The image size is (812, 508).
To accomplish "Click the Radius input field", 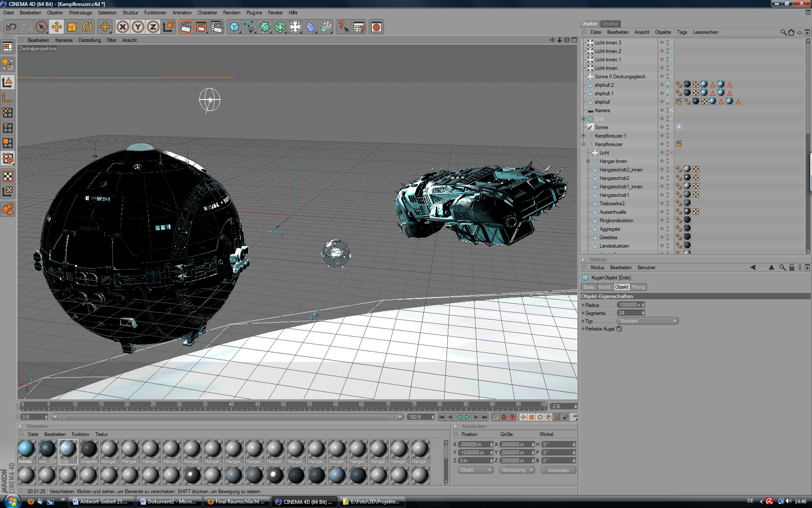I will 629,305.
